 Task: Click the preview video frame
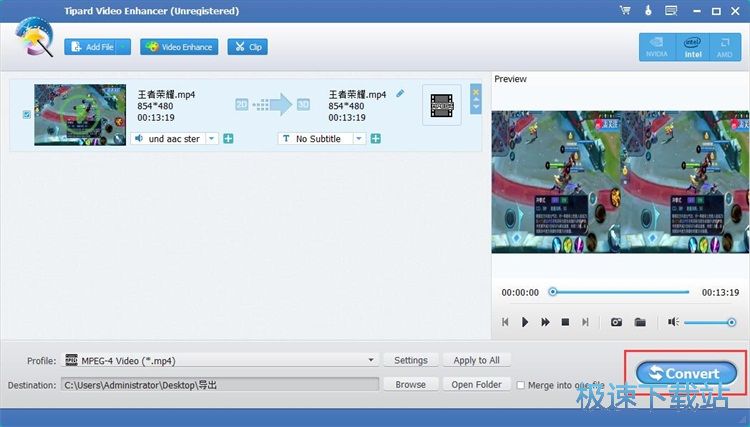(x=620, y=182)
